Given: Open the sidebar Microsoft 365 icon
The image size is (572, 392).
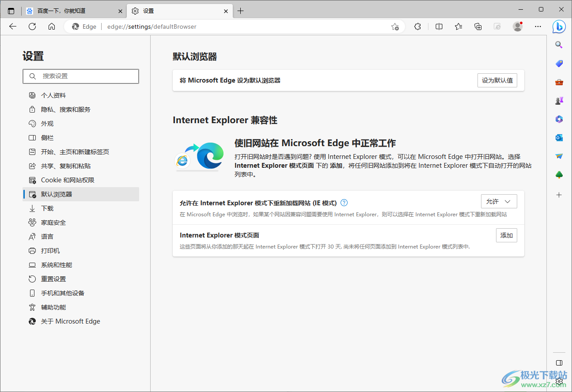Looking at the screenshot, I should (559, 119).
